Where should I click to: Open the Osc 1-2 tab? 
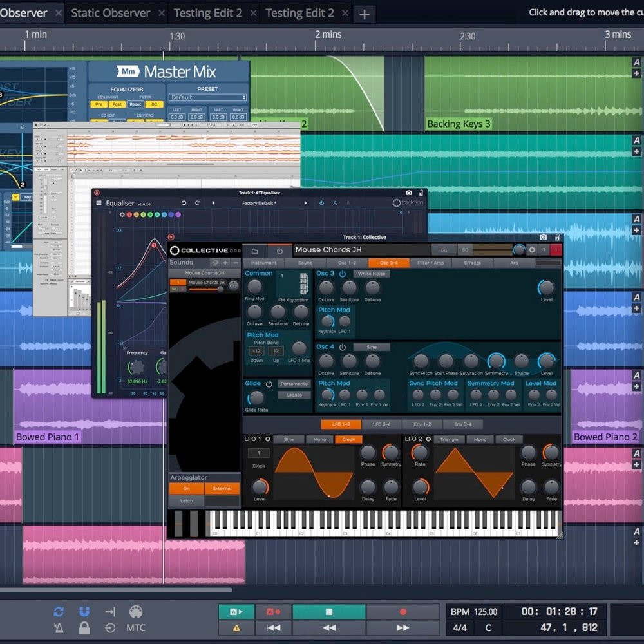[346, 263]
